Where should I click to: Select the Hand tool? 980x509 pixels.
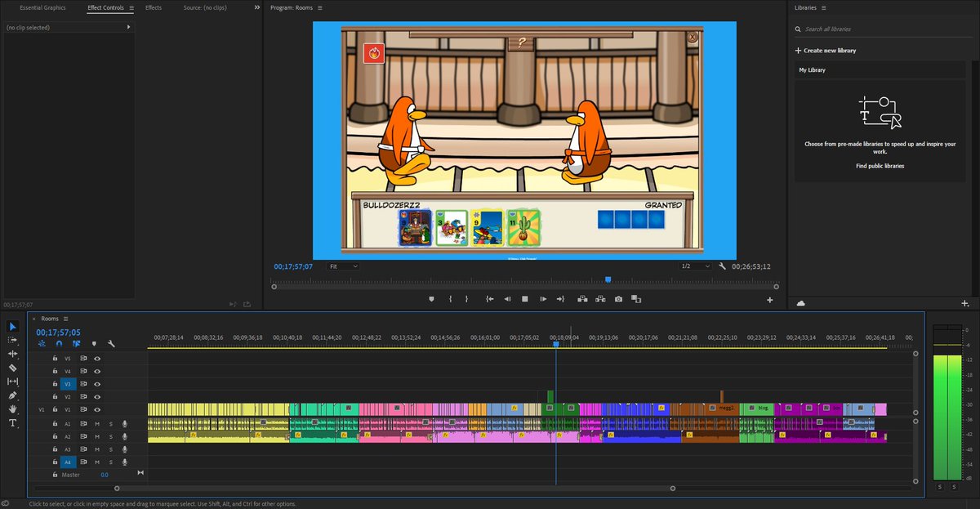(x=13, y=409)
